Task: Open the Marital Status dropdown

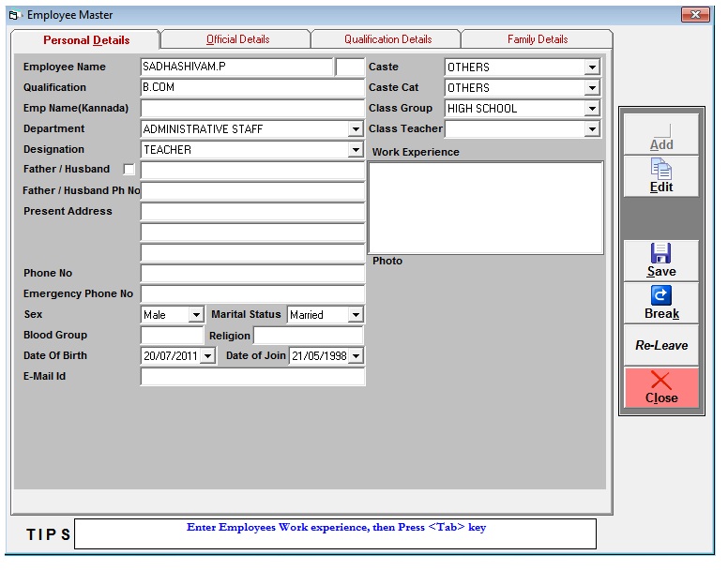Action: click(356, 315)
